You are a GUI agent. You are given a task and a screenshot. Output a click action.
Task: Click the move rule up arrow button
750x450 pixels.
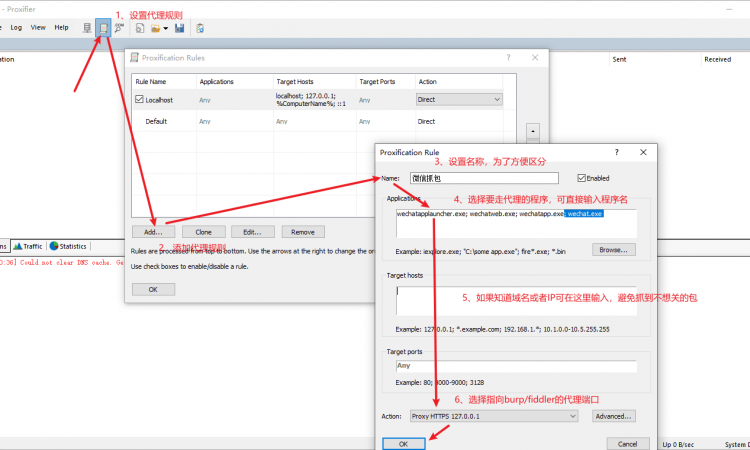point(533,131)
